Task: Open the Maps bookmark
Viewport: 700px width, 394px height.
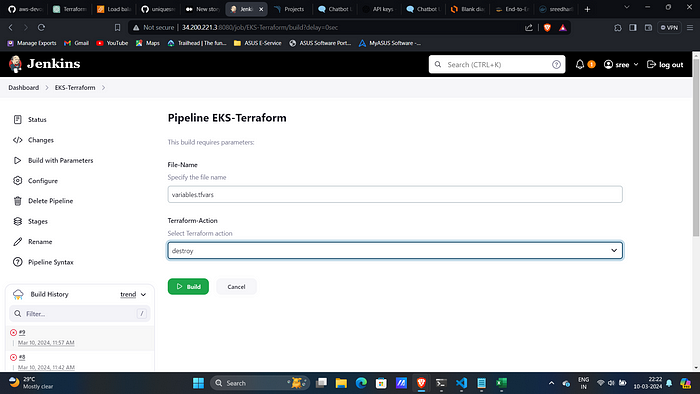Action: click(x=148, y=43)
